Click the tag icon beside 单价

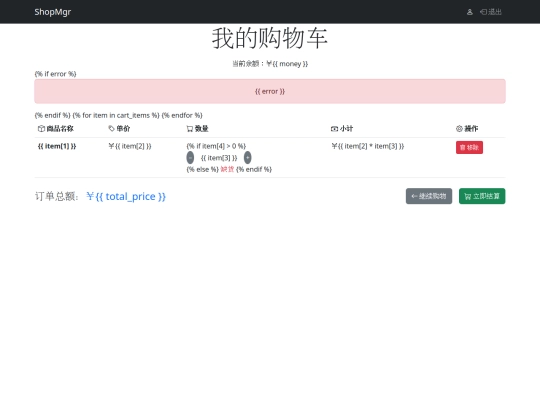pos(112,128)
